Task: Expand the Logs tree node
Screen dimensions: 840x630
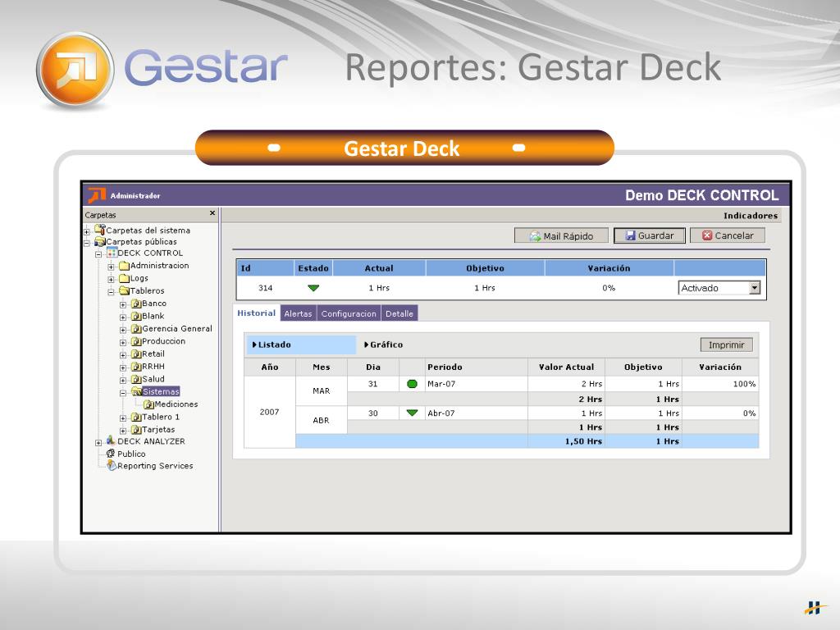Action: point(111,279)
